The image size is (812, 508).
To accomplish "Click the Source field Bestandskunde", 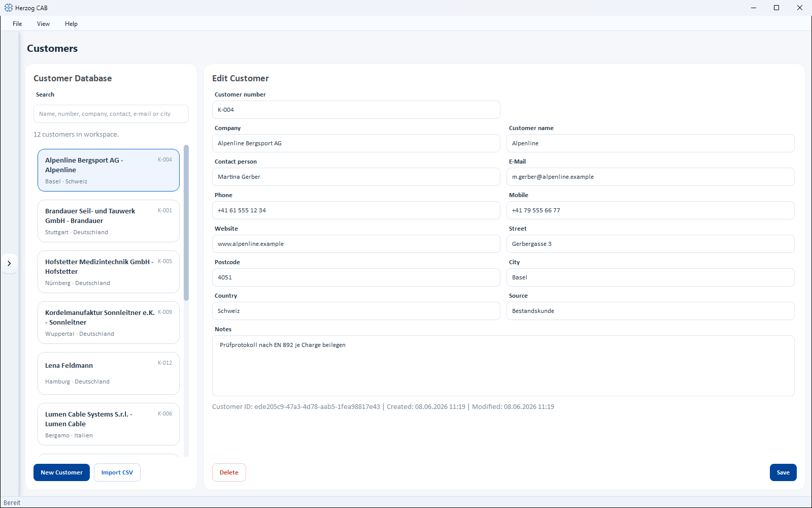I will point(651,311).
